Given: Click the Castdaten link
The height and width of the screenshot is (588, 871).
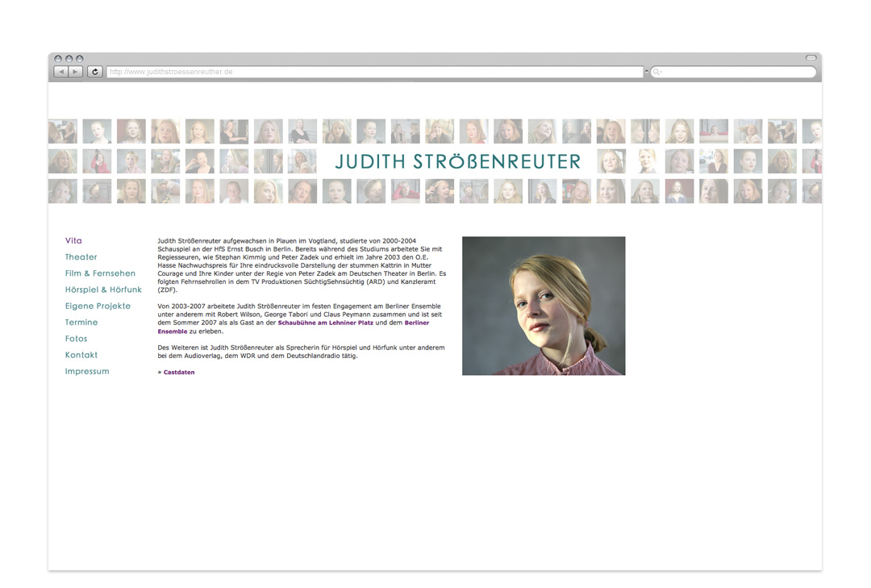Looking at the screenshot, I should [x=178, y=373].
